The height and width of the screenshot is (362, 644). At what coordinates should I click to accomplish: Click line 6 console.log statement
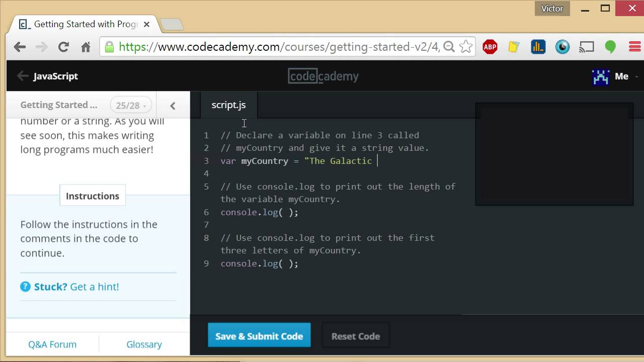coord(259,212)
